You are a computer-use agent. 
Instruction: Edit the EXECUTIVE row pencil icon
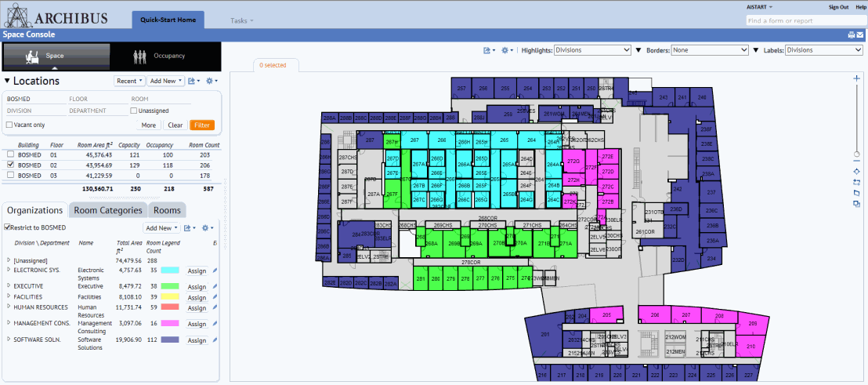[x=215, y=286]
